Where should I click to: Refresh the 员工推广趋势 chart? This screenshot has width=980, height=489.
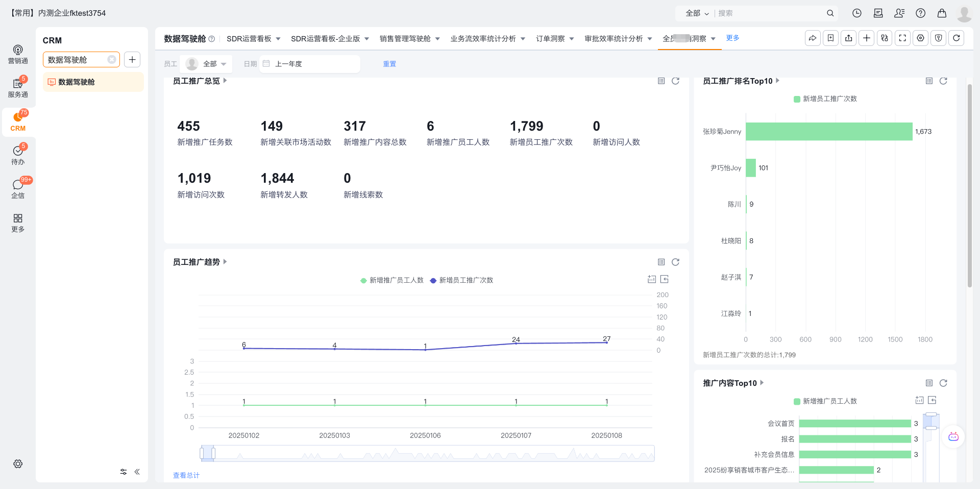coord(675,262)
